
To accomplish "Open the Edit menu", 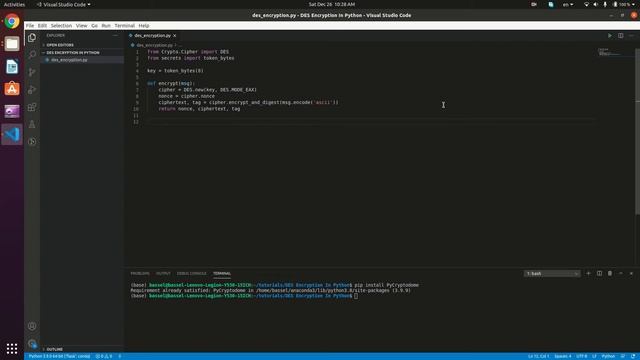I will (x=42, y=25).
